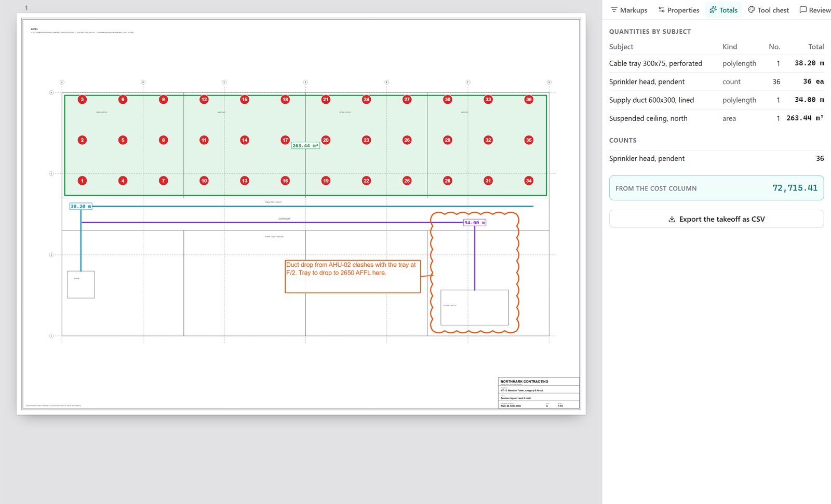Pick sprinkler count marker 34
This screenshot has width=831, height=504.
pos(529,181)
